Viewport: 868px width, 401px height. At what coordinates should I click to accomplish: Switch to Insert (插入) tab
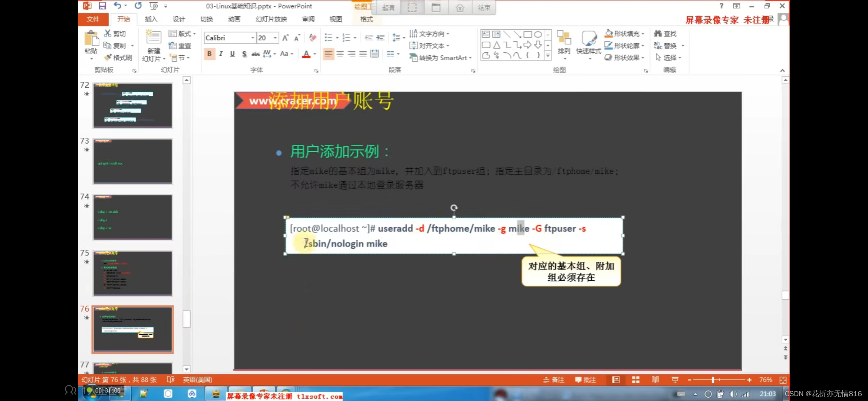[151, 19]
